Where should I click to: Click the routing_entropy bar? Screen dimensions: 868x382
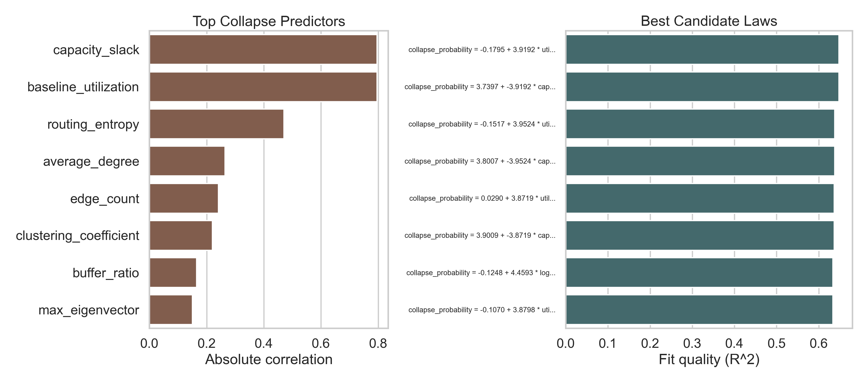[x=216, y=124]
